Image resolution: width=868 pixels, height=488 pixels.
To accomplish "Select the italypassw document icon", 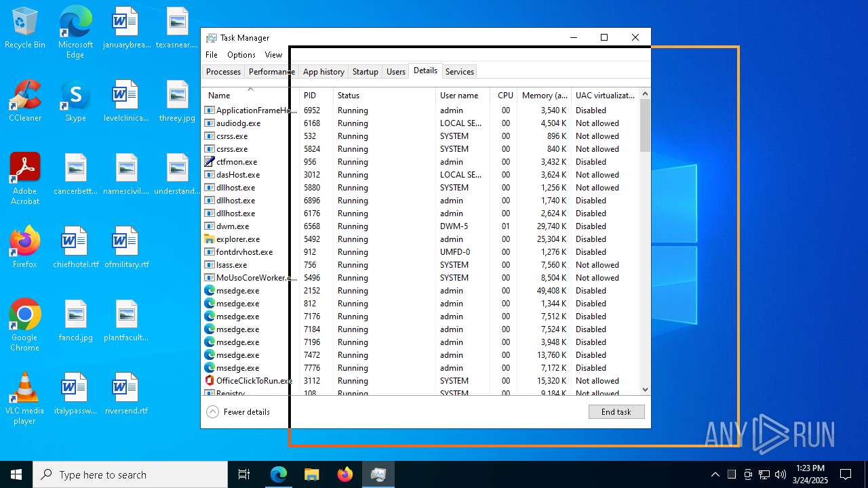I will point(75,394).
